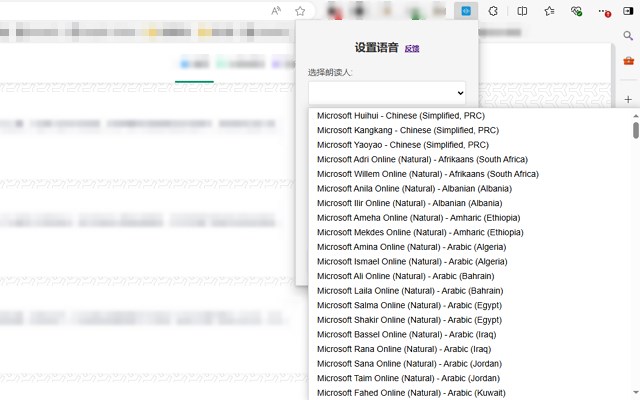Screen dimensions: 640x400
Task: Open the active blue extension icon
Action: click(x=466, y=11)
